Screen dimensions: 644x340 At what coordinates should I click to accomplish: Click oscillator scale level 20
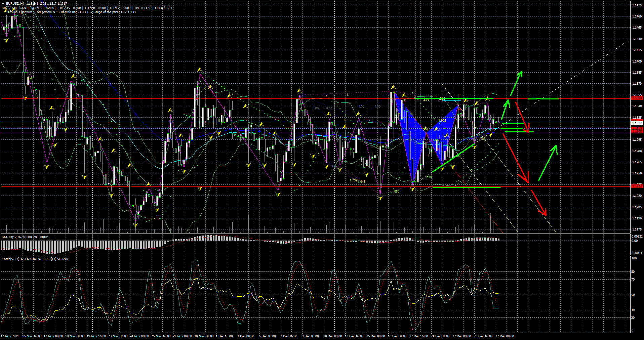tap(633, 318)
